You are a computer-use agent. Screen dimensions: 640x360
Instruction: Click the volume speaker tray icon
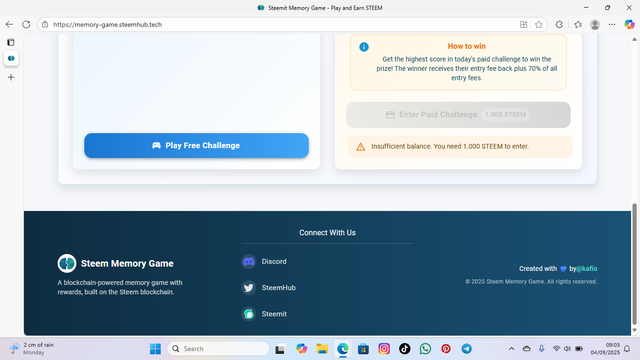[x=567, y=349]
